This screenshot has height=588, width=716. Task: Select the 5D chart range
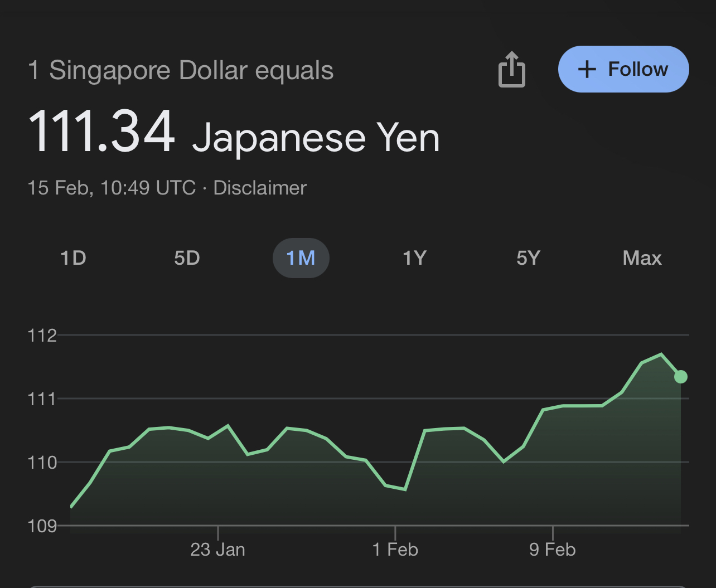point(187,258)
